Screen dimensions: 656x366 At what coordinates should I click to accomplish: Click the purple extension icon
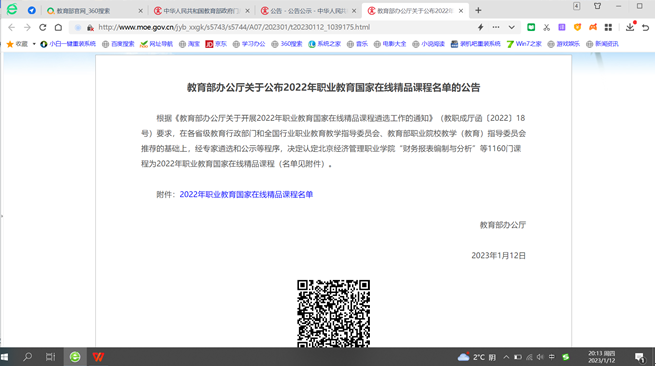(561, 27)
